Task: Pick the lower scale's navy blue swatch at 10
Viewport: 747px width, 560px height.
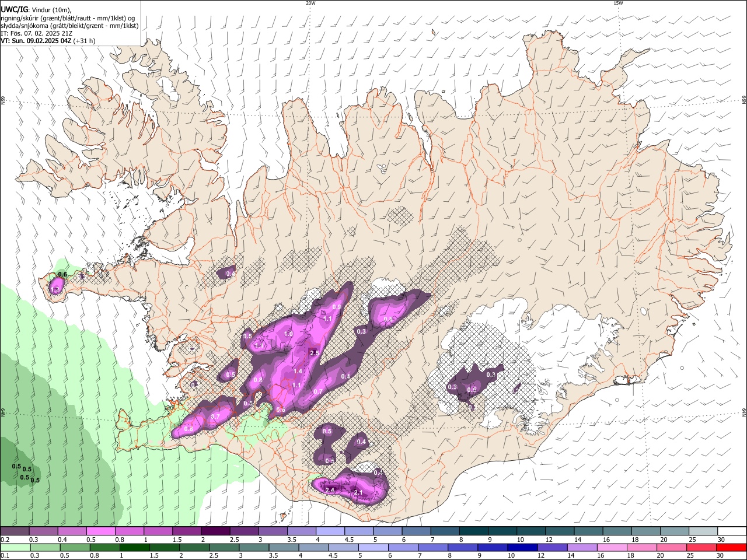Action: [522, 548]
